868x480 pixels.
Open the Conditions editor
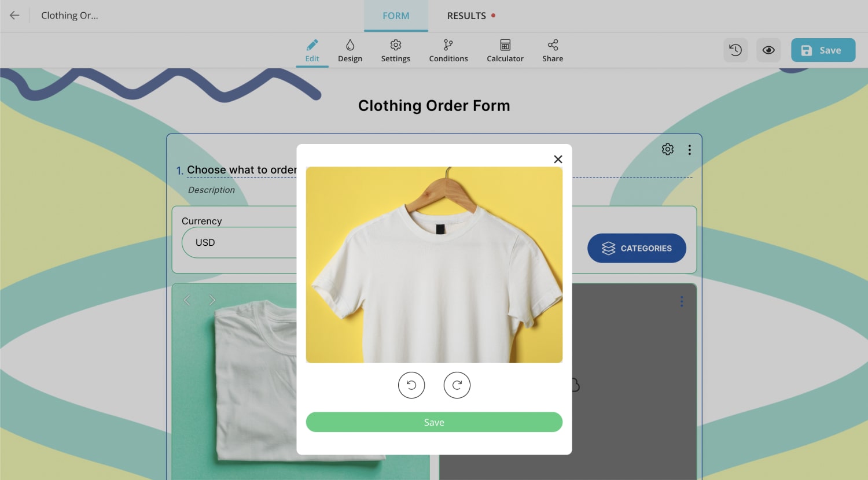click(448, 50)
